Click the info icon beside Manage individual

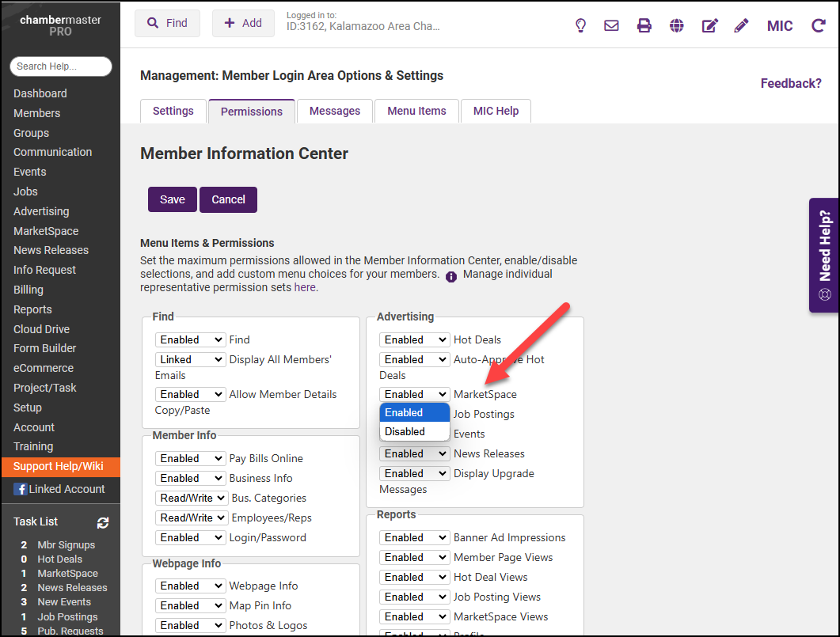point(451,276)
